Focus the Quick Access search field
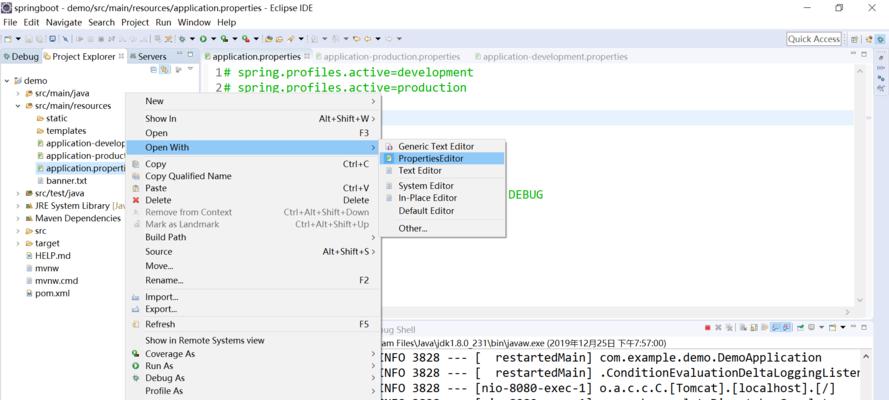The image size is (889, 400). [814, 39]
